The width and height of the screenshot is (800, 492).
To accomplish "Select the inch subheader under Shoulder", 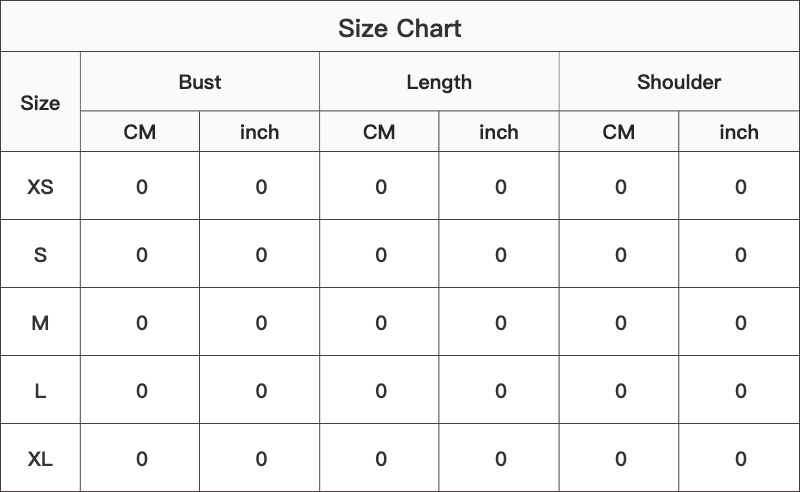I will [739, 132].
